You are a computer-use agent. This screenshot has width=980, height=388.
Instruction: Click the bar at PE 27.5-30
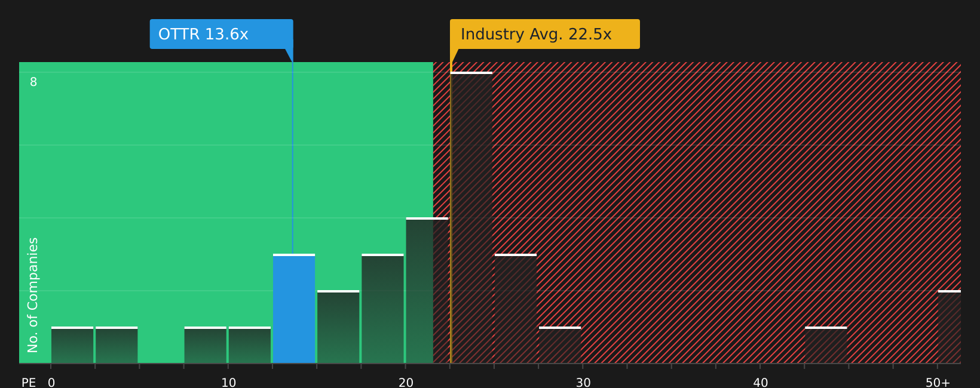[x=560, y=345]
